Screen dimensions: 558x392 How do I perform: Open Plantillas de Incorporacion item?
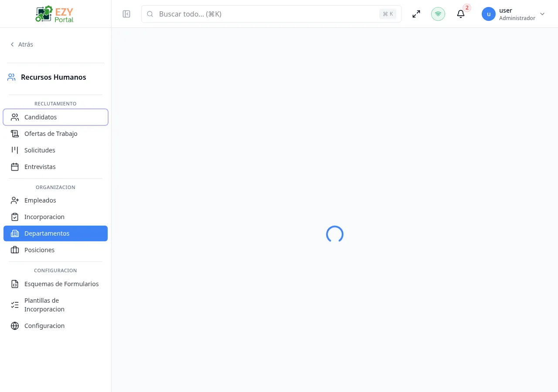(55, 305)
